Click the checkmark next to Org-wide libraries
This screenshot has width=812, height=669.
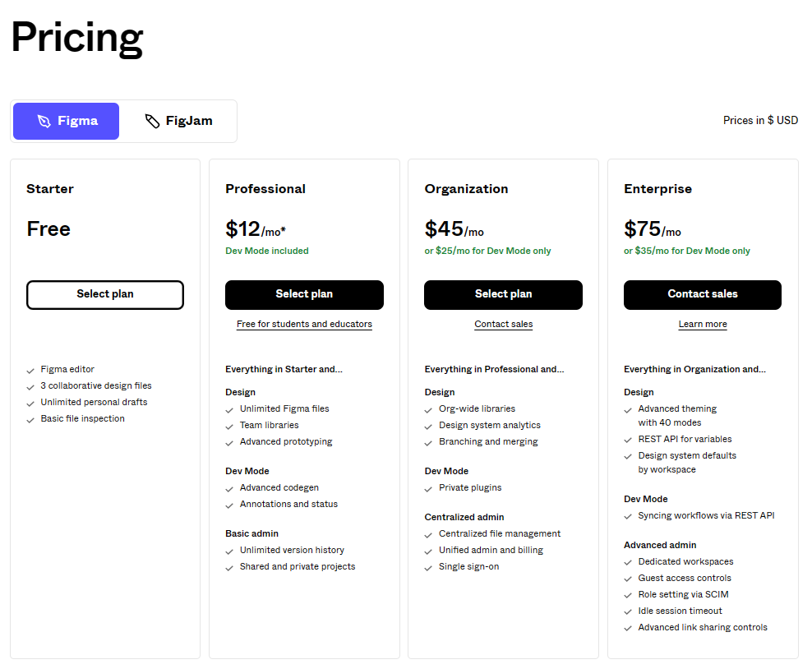pyautogui.click(x=428, y=410)
